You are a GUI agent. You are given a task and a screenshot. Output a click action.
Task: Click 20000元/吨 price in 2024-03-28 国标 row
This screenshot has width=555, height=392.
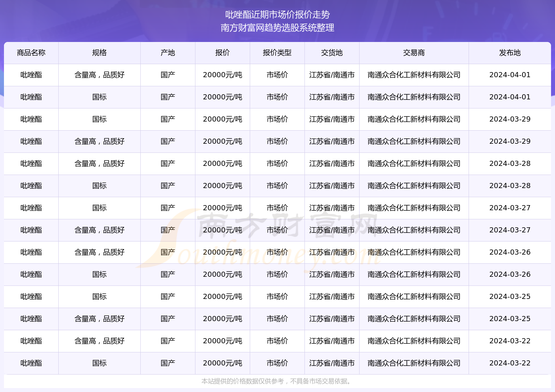point(222,186)
